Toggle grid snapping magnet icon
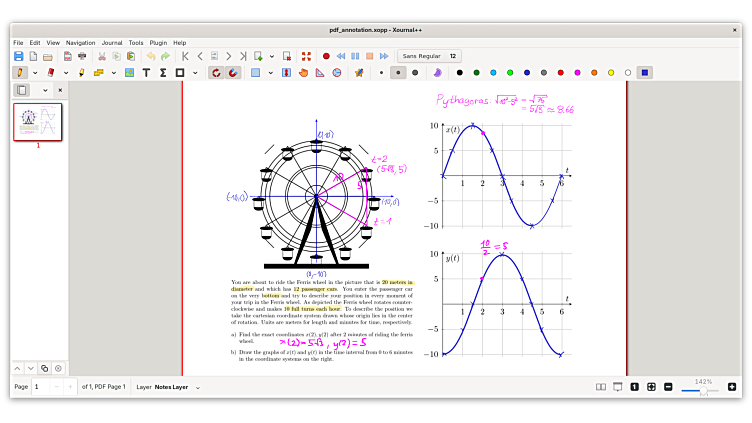The image size is (752, 423). coord(233,72)
